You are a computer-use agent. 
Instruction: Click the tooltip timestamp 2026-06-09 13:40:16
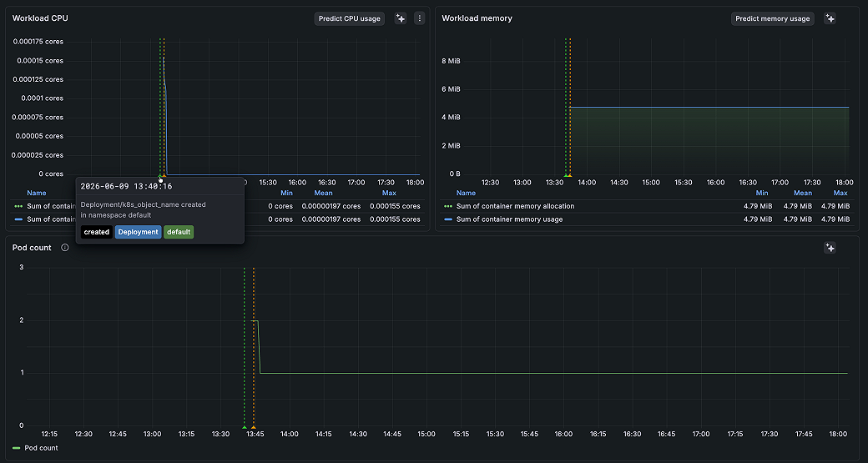click(126, 186)
